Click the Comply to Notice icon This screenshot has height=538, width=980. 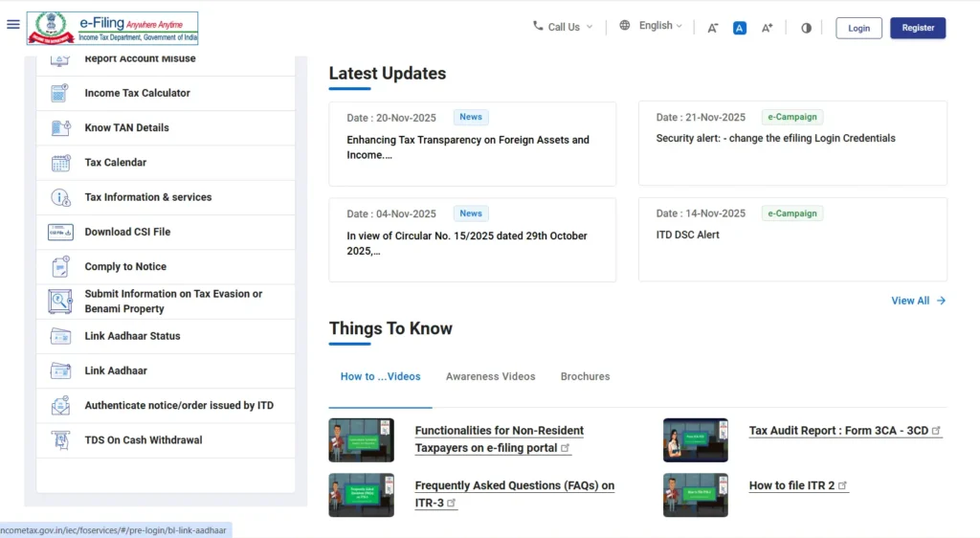[60, 267]
